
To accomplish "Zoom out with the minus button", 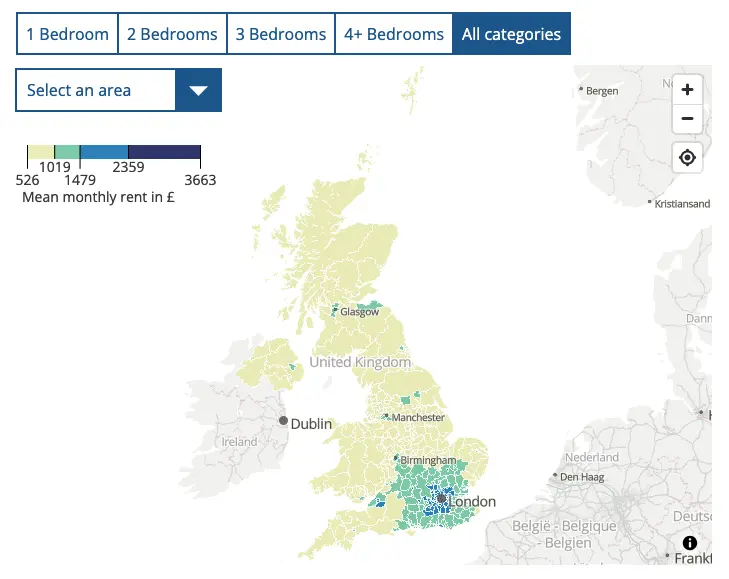I will pyautogui.click(x=687, y=119).
